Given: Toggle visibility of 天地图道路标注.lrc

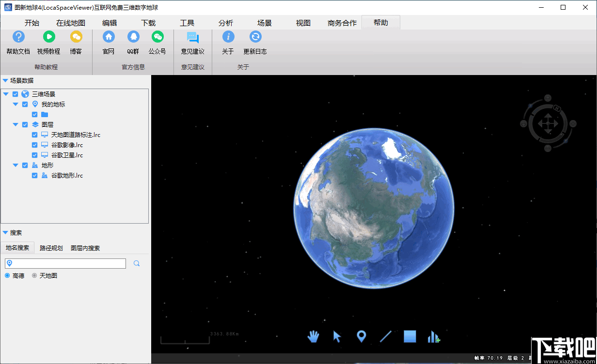Looking at the screenshot, I should coord(34,134).
